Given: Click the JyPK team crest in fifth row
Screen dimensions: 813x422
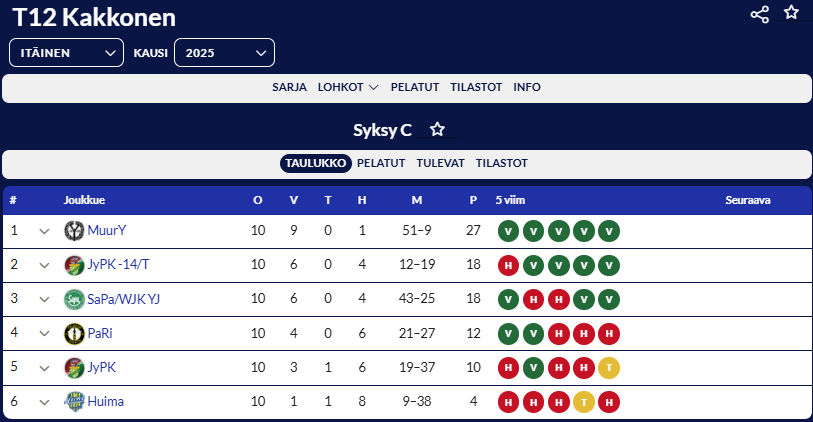Looking at the screenshot, I should 73,367.
